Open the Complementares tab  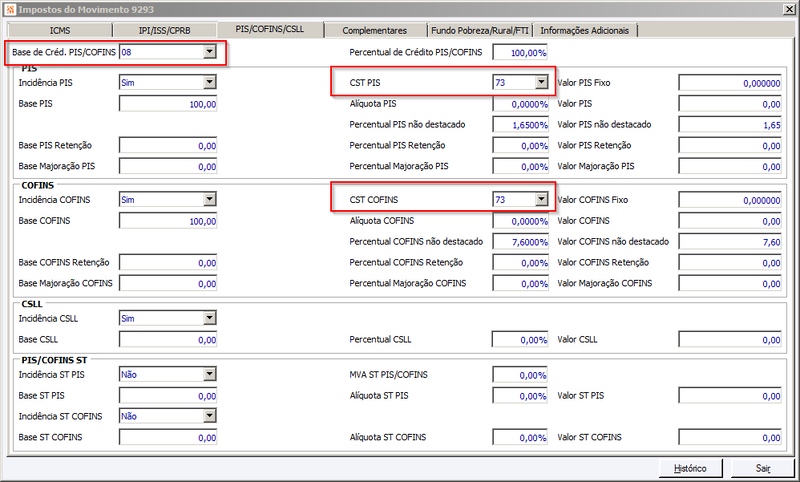click(x=375, y=30)
